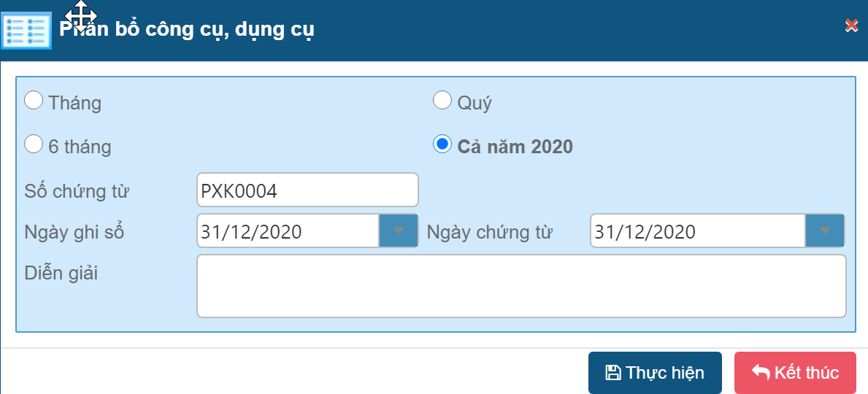The width and height of the screenshot is (868, 394).
Task: Click the Ngày chứng từ date text field
Action: coord(697,231)
